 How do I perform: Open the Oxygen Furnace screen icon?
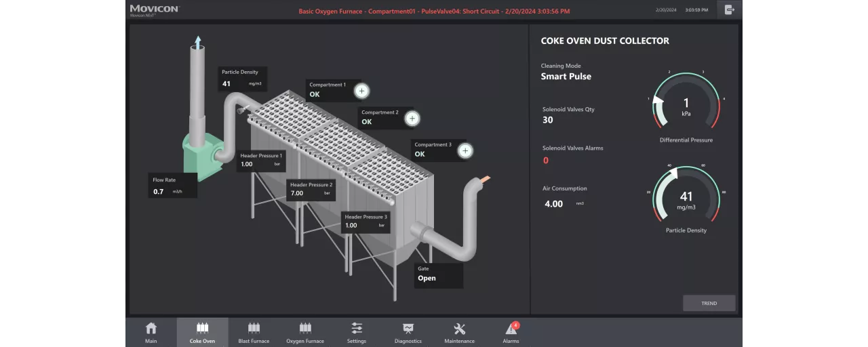305,329
